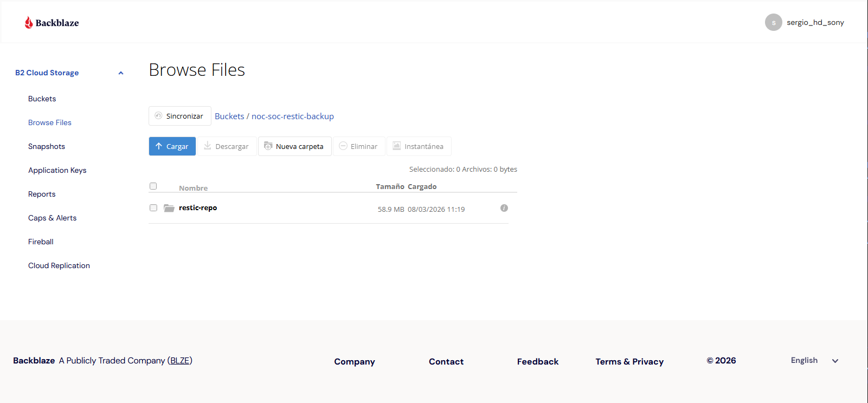Click the 08/03/2026 11:19 upload date
This screenshot has height=403, width=868.
[436, 209]
